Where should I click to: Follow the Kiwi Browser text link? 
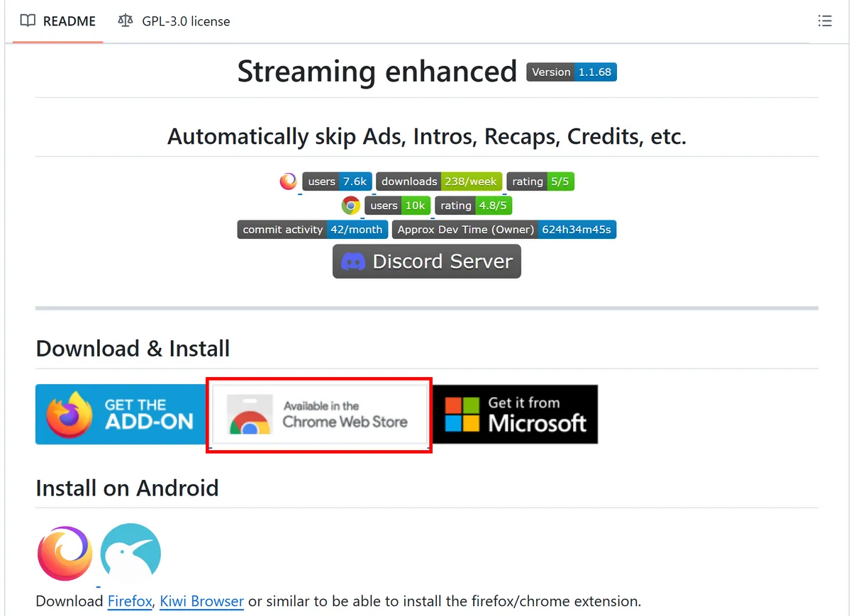pos(202,601)
